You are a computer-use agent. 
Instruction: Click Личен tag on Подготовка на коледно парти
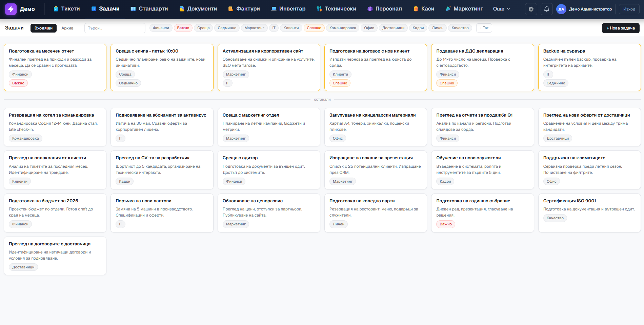click(x=339, y=224)
